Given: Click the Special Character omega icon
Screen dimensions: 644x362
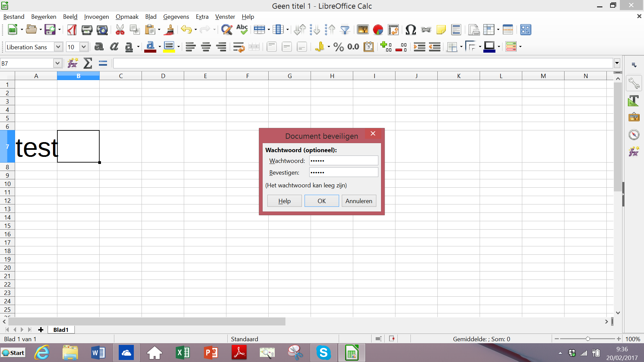Looking at the screenshot, I should point(411,30).
